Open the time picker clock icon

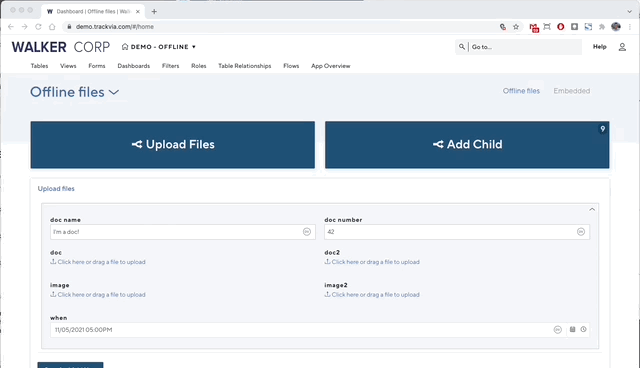click(x=583, y=330)
